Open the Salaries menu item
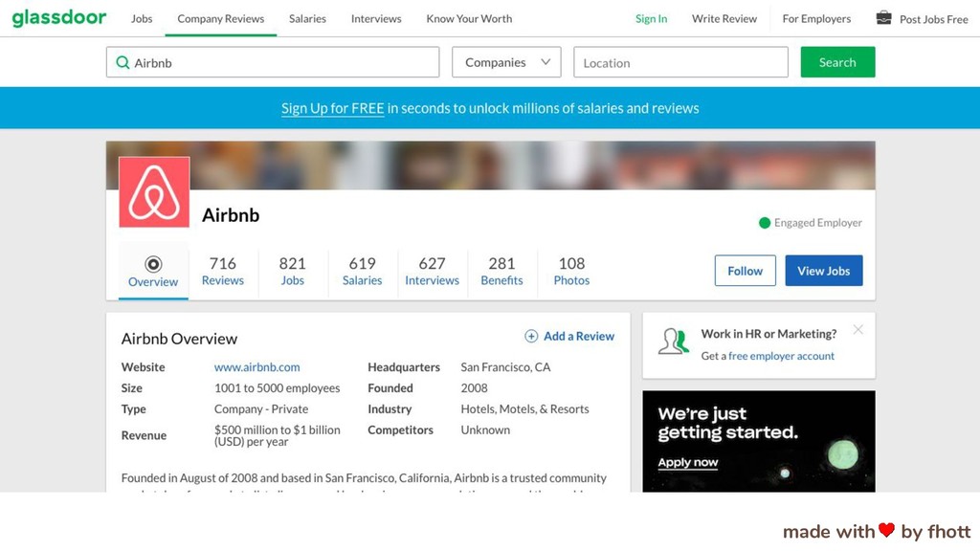The image size is (980, 551). coord(307,19)
